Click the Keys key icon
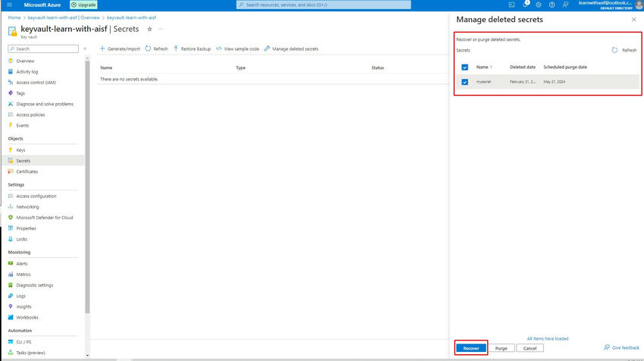 11,149
